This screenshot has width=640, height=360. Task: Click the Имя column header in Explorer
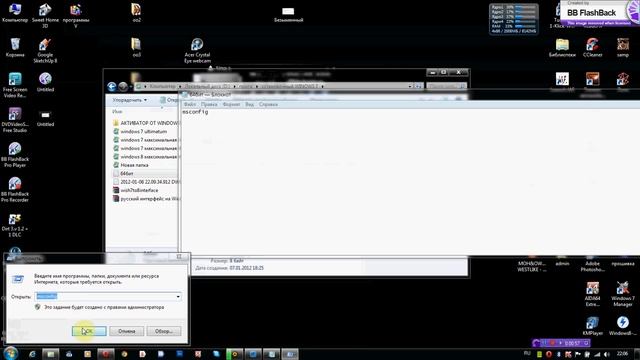[117, 111]
